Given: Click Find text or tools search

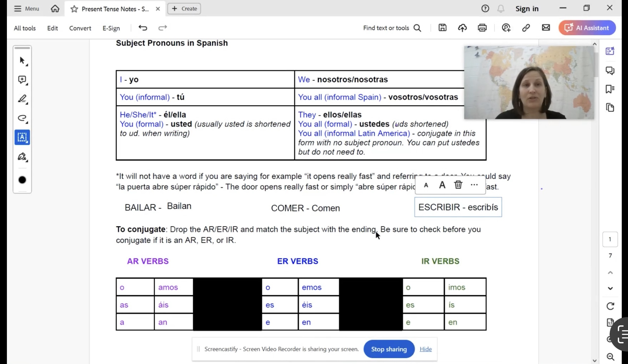Looking at the screenshot, I should (392, 28).
